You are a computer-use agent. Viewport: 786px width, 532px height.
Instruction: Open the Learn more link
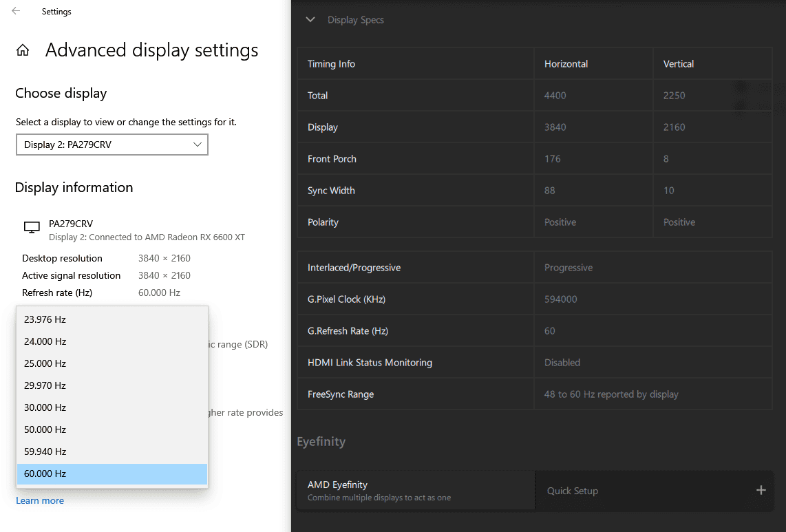tap(40, 500)
